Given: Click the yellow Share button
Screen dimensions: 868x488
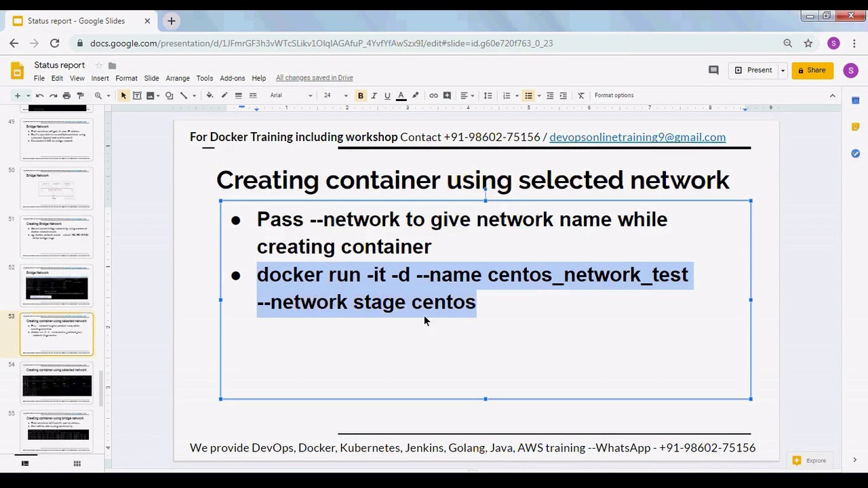Looking at the screenshot, I should [812, 70].
